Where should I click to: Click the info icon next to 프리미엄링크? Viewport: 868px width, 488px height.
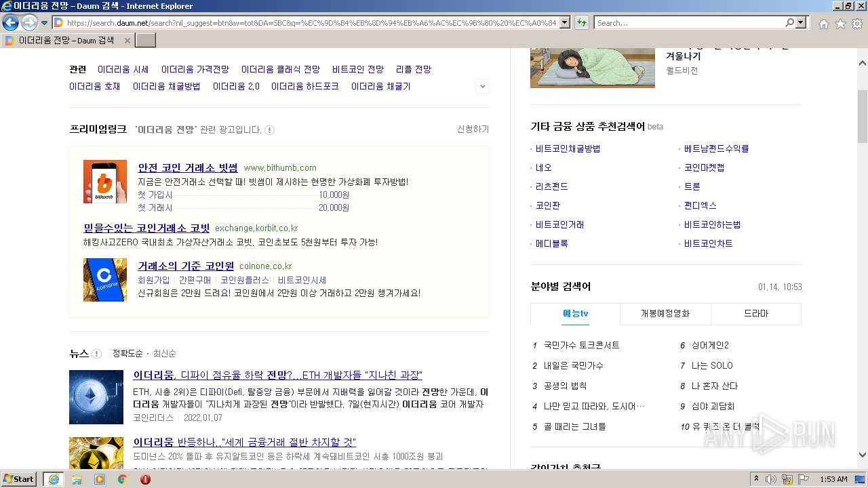[x=269, y=129]
